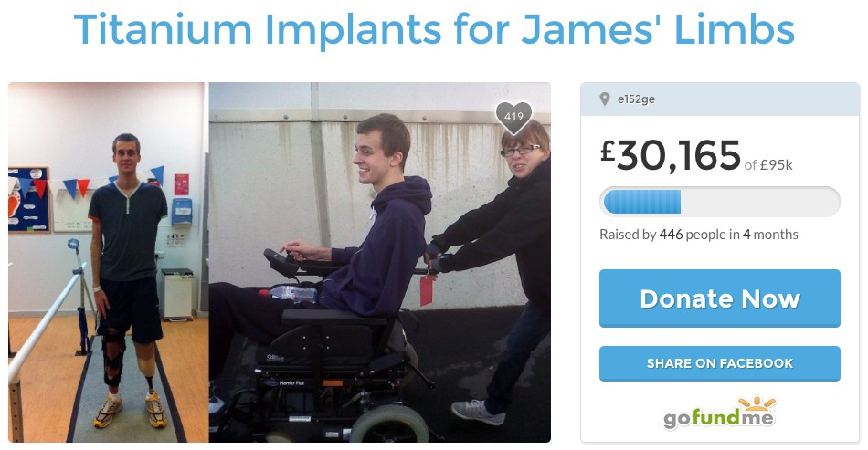This screenshot has width=868, height=450.
Task: Click the blue fundraising progress bar
Action: pos(720,202)
